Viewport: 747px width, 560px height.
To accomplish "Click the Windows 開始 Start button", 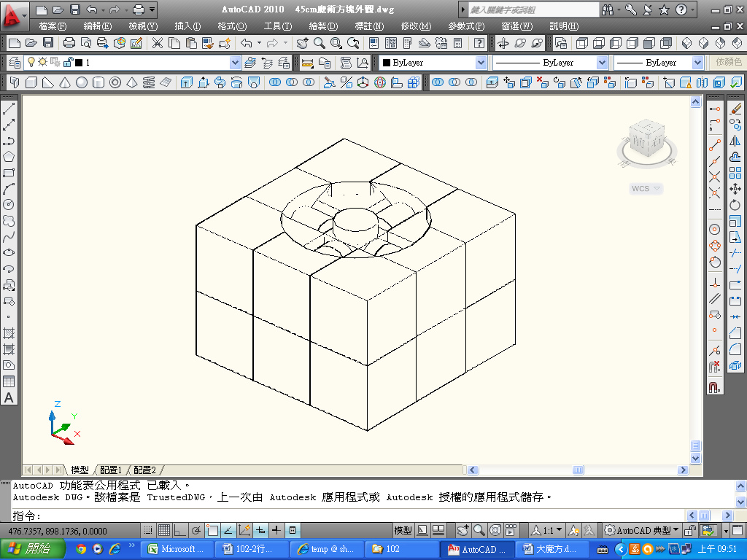I will point(31,548).
